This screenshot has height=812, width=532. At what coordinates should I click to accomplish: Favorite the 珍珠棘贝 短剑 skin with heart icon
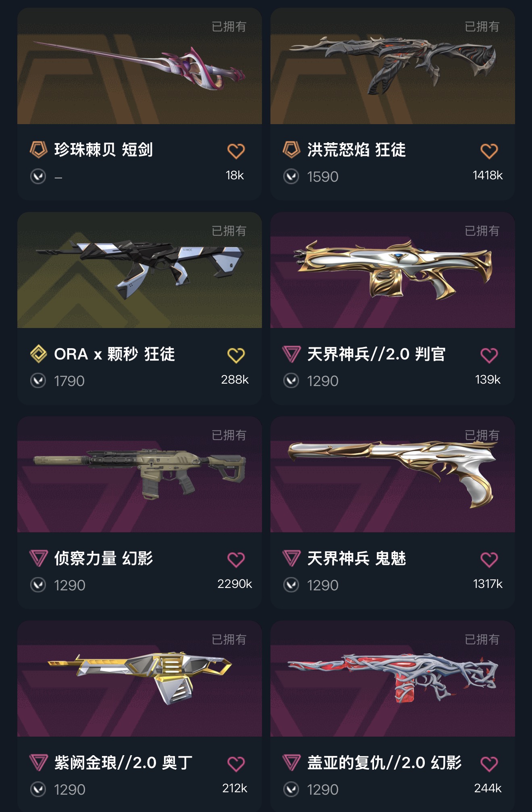coord(236,151)
